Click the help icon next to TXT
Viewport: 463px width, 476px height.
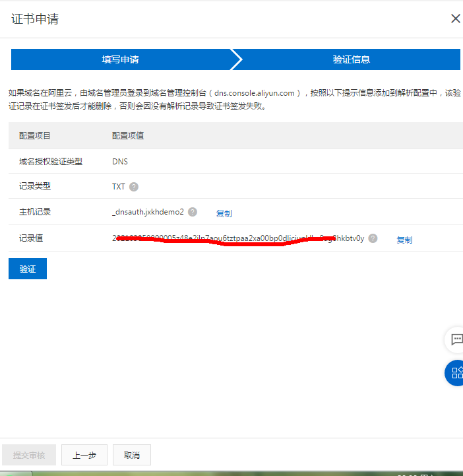(134, 187)
